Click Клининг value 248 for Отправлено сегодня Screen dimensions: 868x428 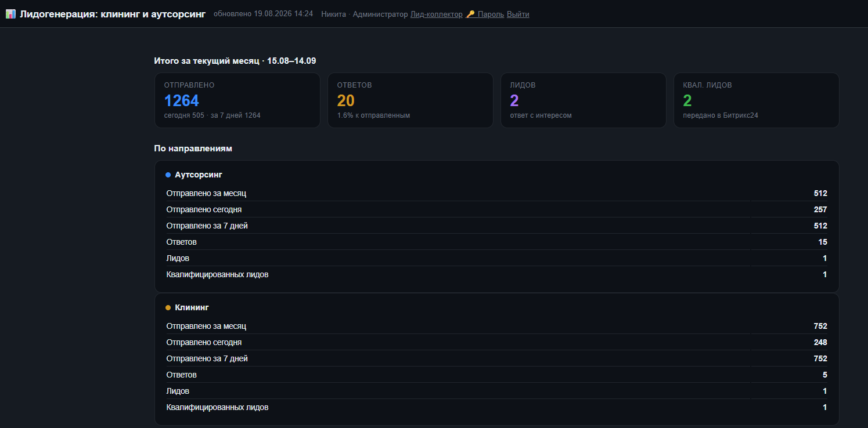pos(820,342)
